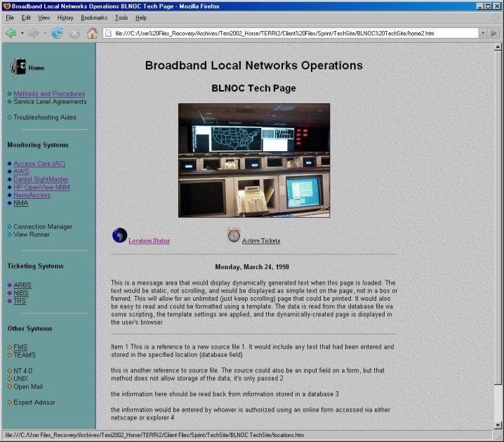Click the Open Mail entry
Image resolution: width=504 pixels, height=442 pixels.
(28, 386)
